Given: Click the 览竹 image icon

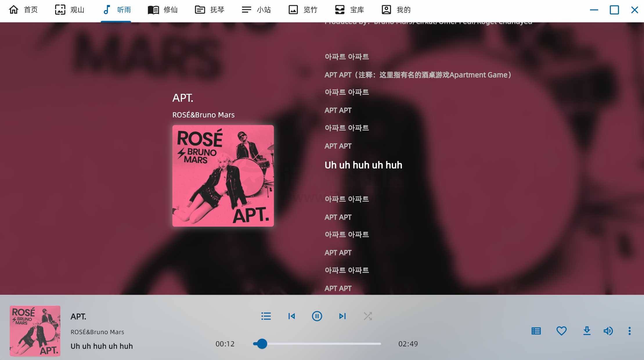Looking at the screenshot, I should pyautogui.click(x=293, y=10).
